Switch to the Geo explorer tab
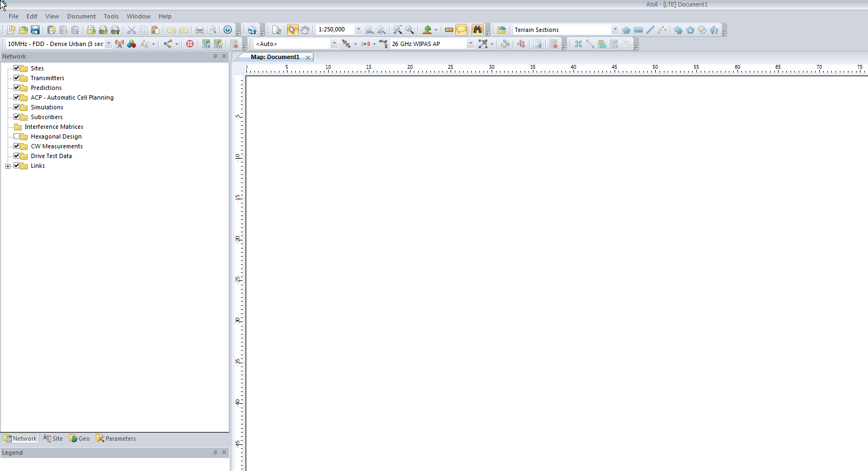Screen dimensions: 868x471 coord(80,439)
